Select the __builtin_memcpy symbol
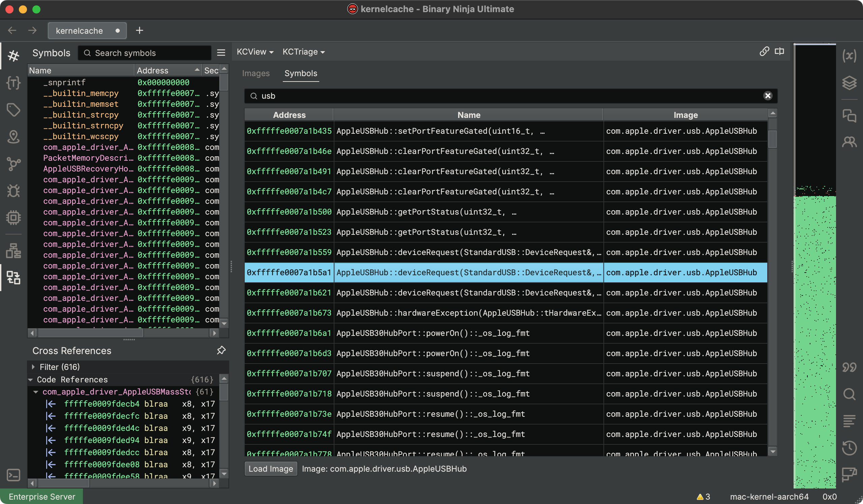 (123, 93)
